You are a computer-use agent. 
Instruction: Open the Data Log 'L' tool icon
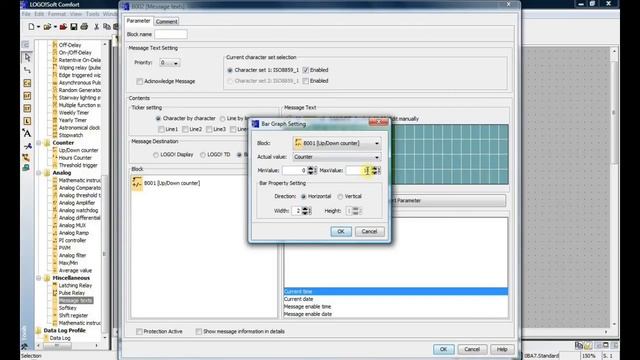click(x=27, y=121)
